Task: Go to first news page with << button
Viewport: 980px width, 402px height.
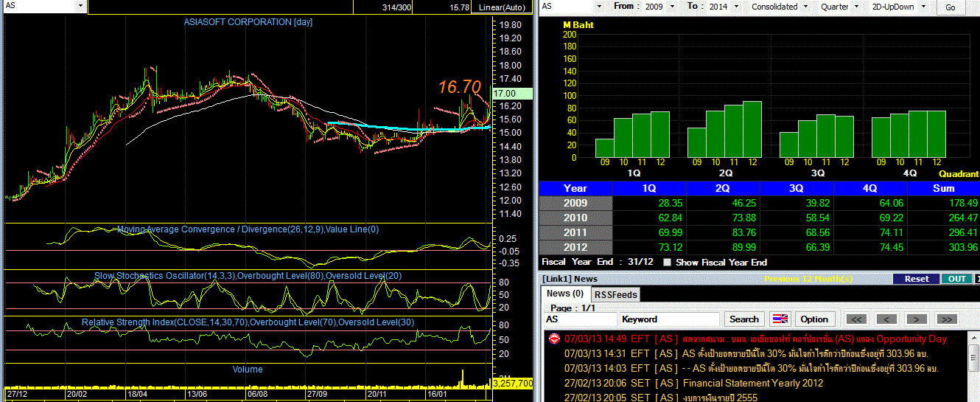Action: (855, 319)
